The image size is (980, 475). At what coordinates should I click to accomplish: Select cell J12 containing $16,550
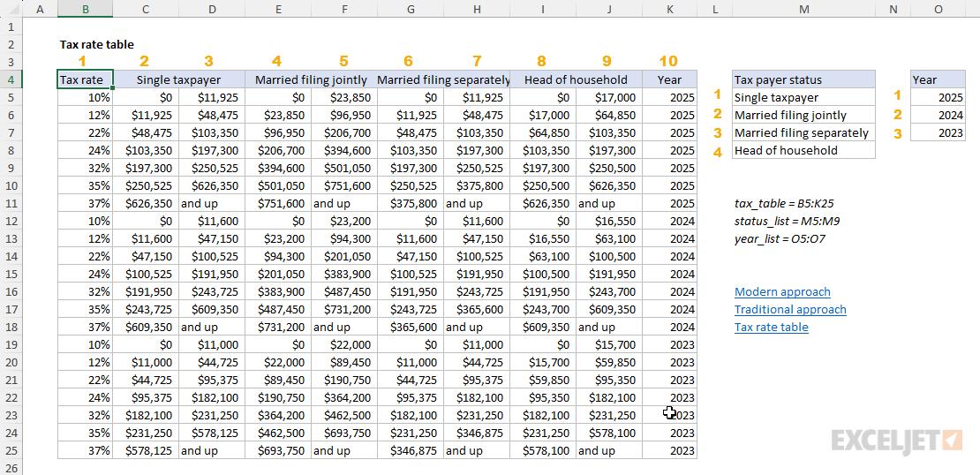609,222
